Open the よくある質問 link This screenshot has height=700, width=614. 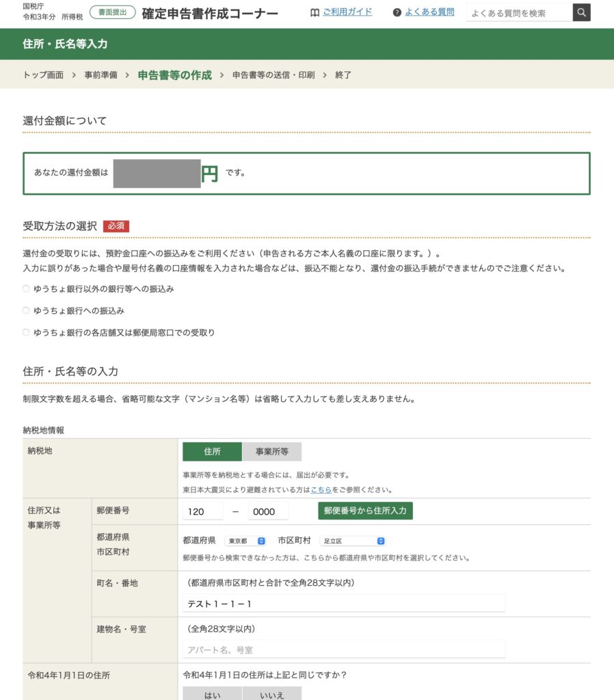429,12
